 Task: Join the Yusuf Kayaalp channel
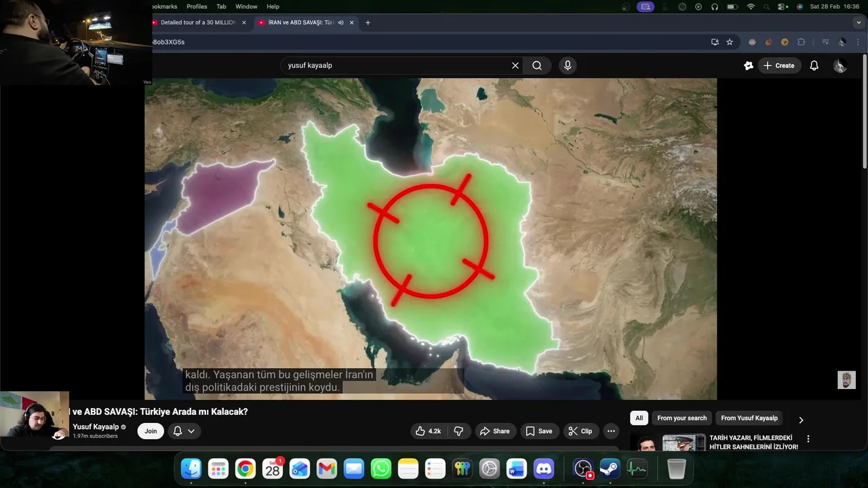point(151,431)
